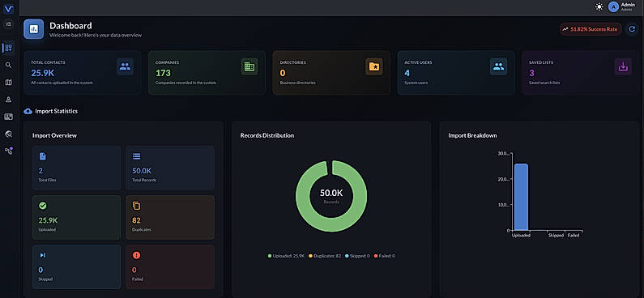Open the contact card sidebar icon
644x298 pixels.
(x=9, y=117)
